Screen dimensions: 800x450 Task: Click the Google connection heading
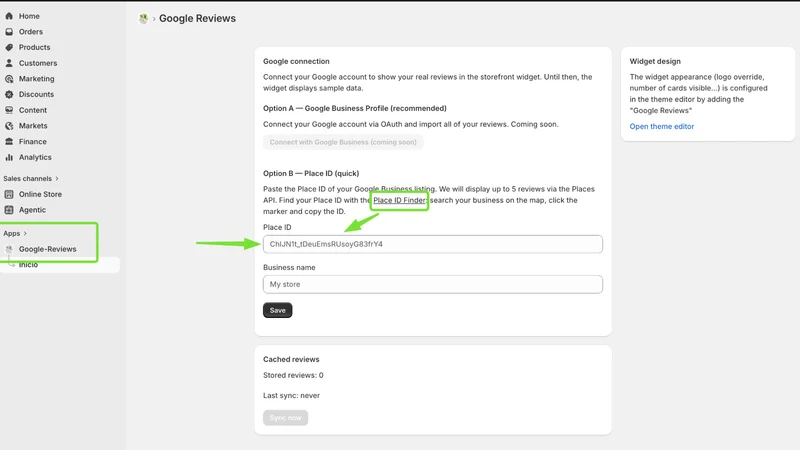296,61
